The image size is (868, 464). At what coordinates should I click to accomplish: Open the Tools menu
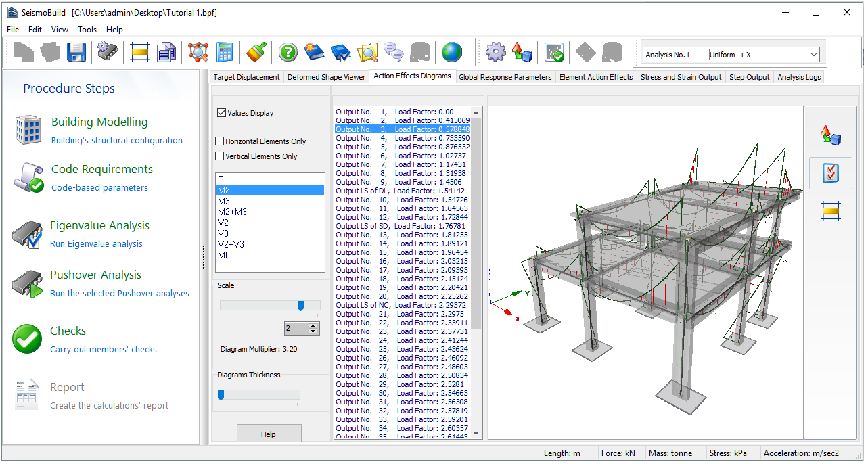(x=87, y=30)
